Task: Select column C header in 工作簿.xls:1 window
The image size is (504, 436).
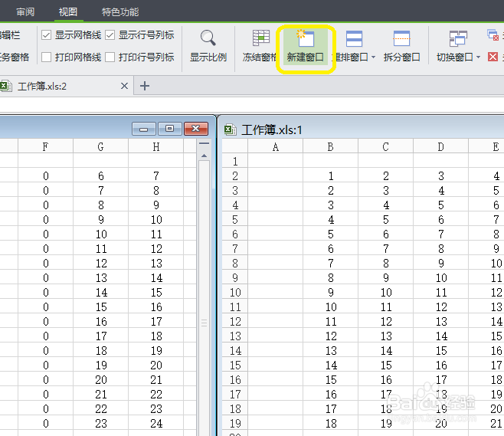Action: 386,146
